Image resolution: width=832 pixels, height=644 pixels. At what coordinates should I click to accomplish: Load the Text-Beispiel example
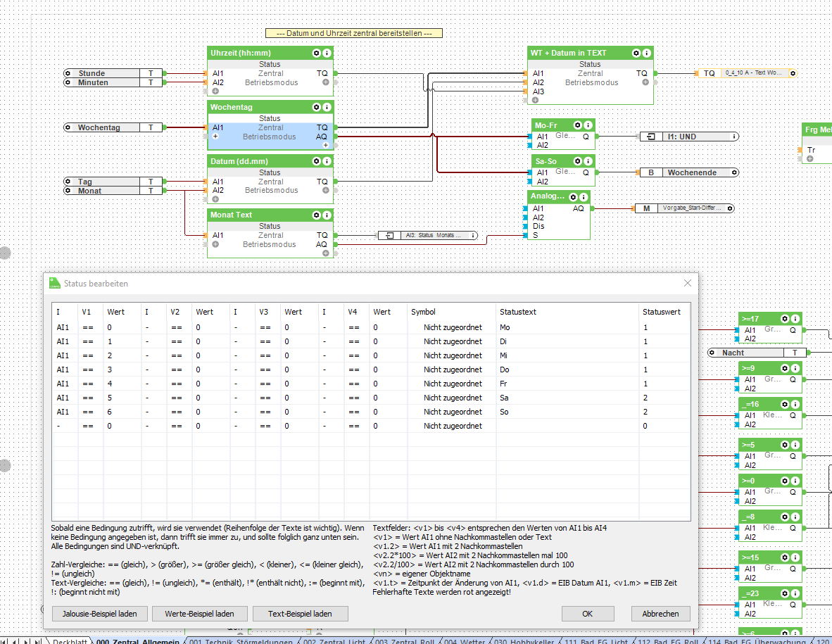point(300,614)
